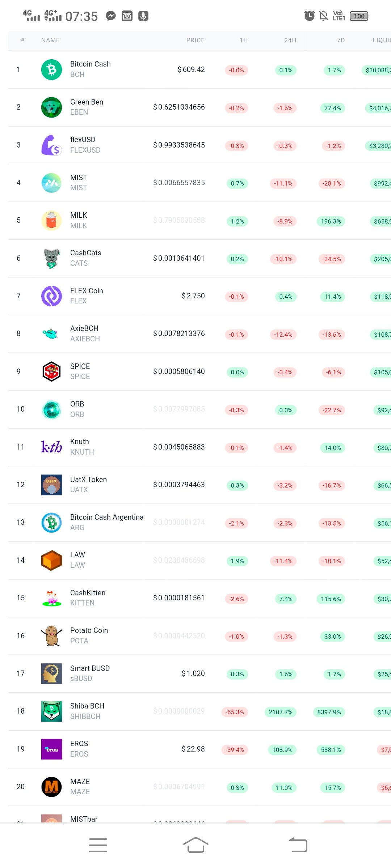This screenshot has height=868, width=391.
Task: Select the MILK carton icon
Action: (x=51, y=220)
